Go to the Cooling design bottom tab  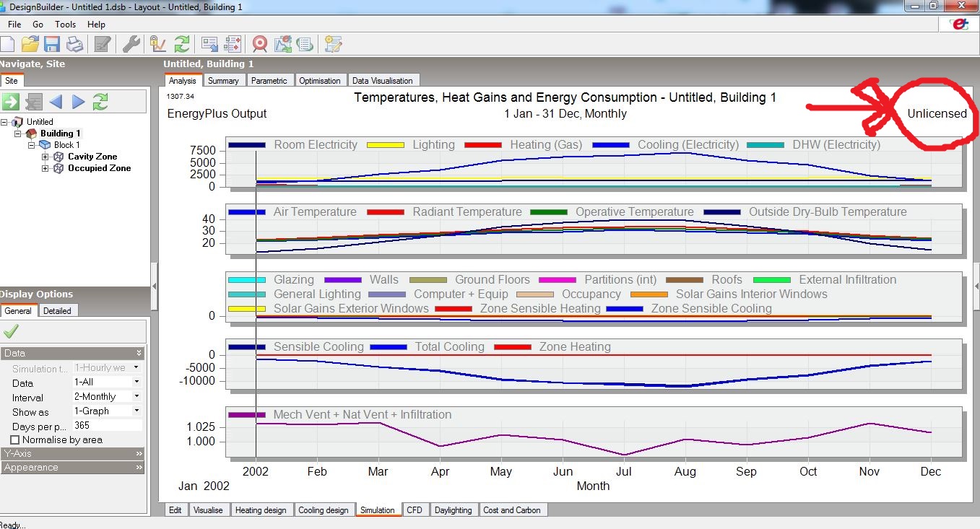[x=324, y=510]
